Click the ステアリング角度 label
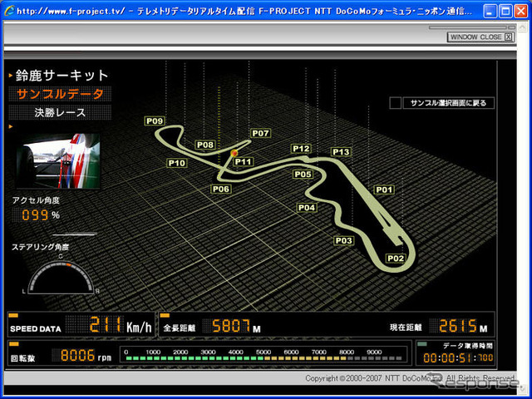The width and height of the screenshot is (532, 399). 41,247
